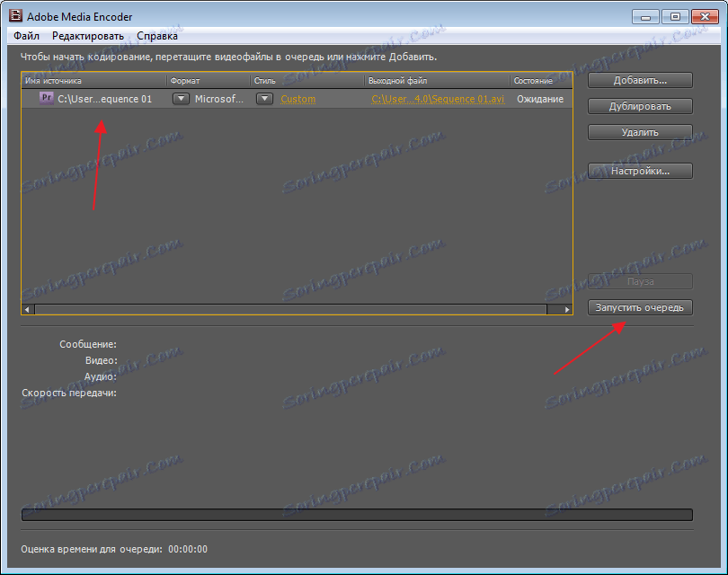Viewport: 728px width, 575px height.
Task: Open the Файл menu
Action: (x=26, y=36)
